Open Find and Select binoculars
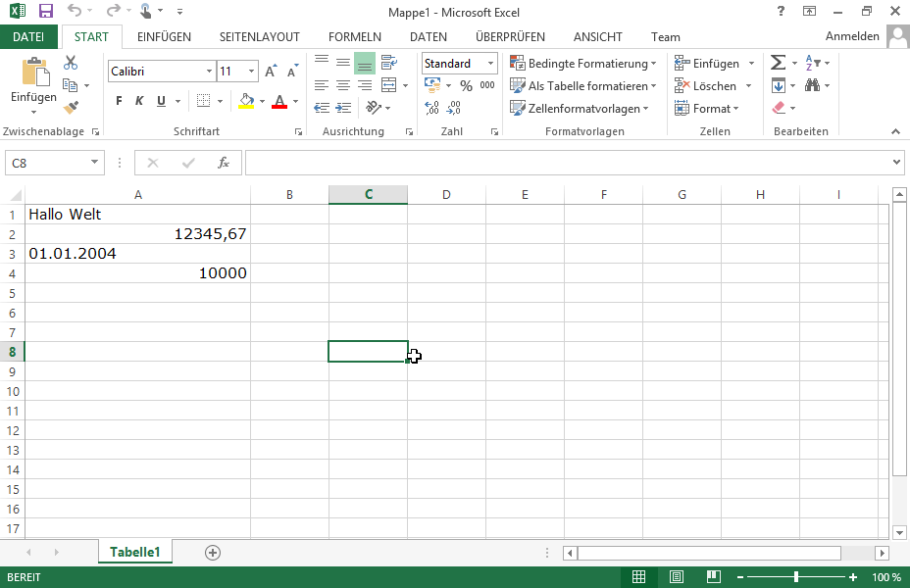Screen dimensions: 910x588 click(x=813, y=85)
